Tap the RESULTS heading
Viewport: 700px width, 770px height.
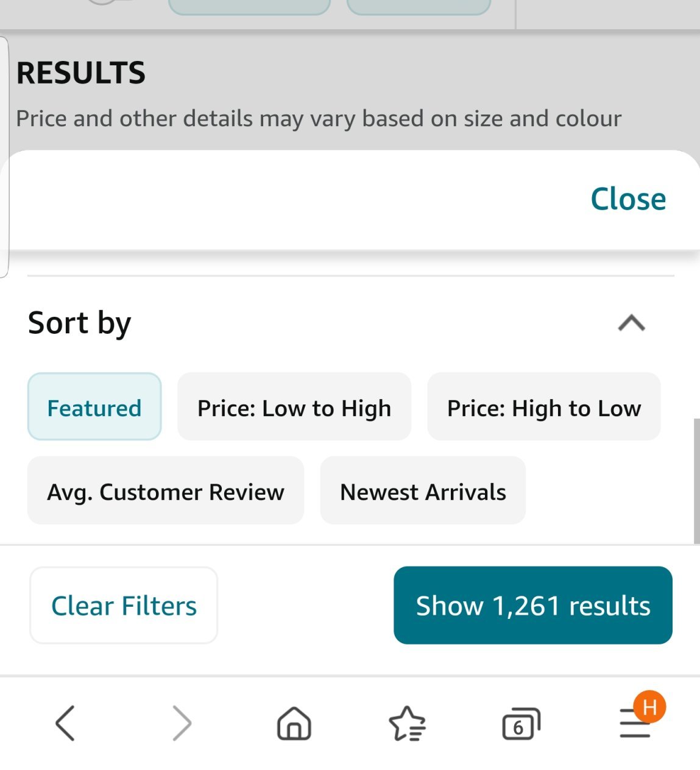(81, 73)
